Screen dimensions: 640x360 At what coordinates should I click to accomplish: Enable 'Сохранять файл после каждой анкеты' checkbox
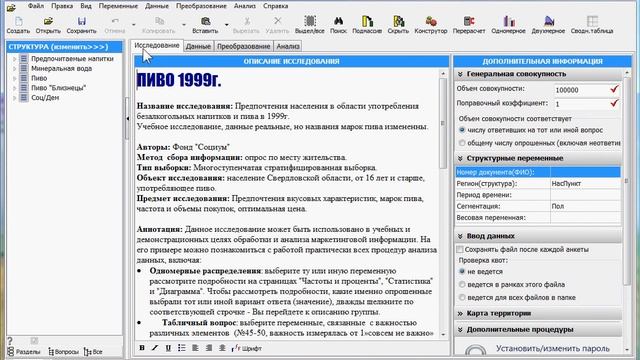click(460, 249)
